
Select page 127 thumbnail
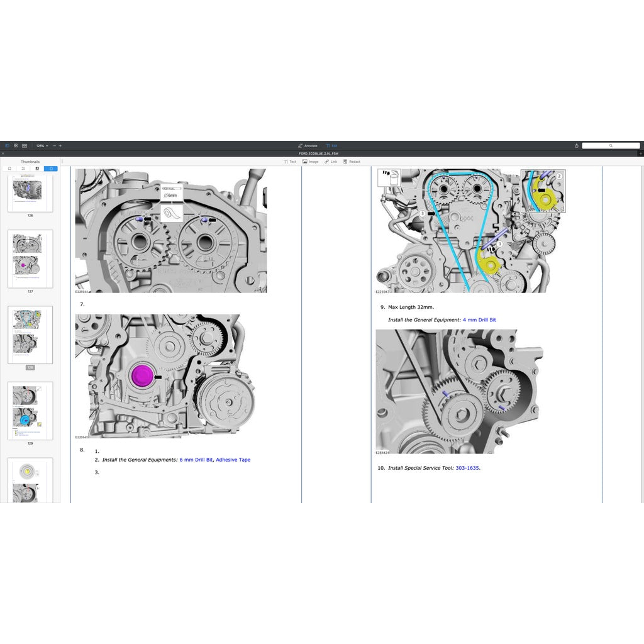[x=30, y=258]
